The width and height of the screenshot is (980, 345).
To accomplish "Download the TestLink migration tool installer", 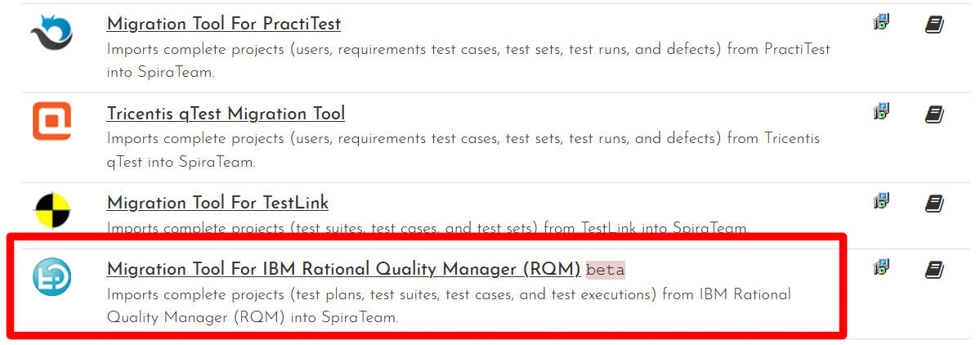I will point(881,201).
